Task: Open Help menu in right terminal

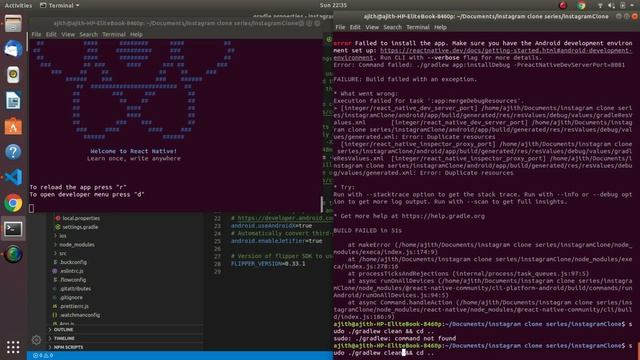Action: tap(440, 27)
